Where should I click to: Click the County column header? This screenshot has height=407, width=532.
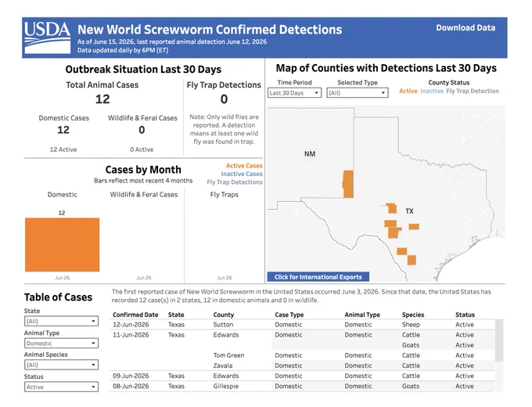pyautogui.click(x=224, y=315)
